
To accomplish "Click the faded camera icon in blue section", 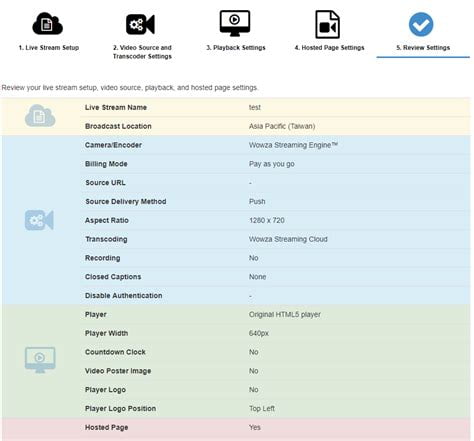I will pyautogui.click(x=39, y=220).
